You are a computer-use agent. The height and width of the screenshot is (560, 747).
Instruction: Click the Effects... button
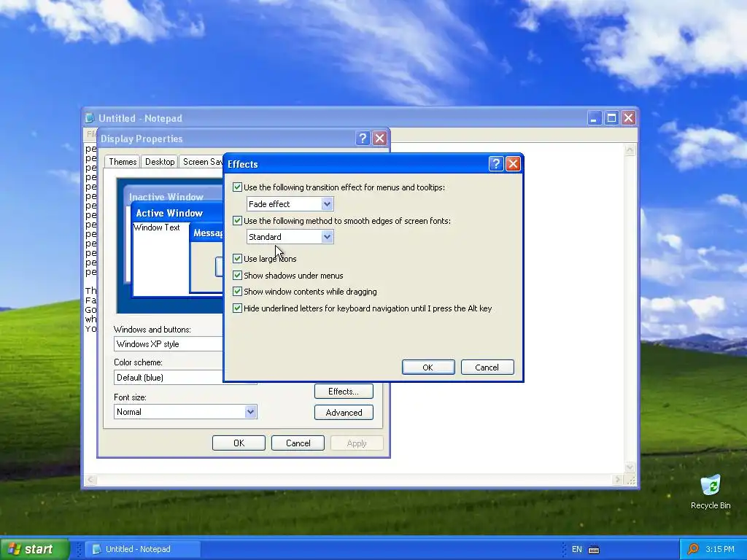344,392
